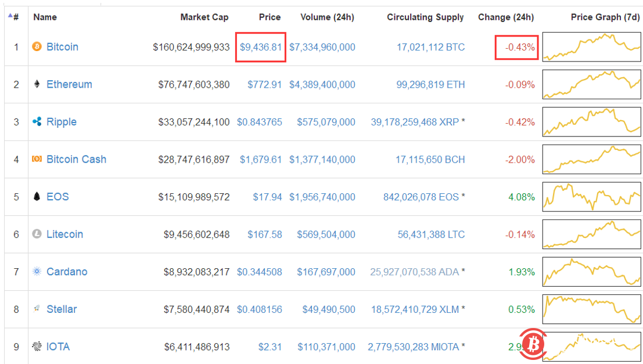Open Ripple circulating supply XRP link
Screen dimensions: 643x364
[x=414, y=122]
